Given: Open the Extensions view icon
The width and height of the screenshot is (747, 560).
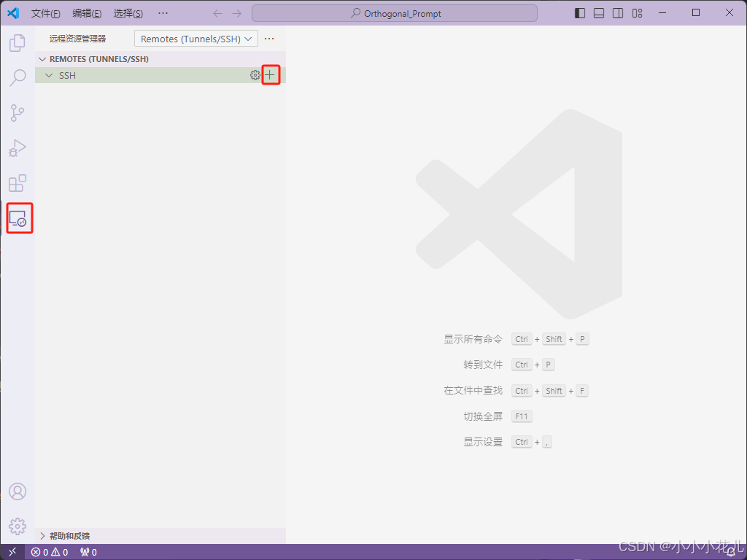Looking at the screenshot, I should click(x=18, y=183).
